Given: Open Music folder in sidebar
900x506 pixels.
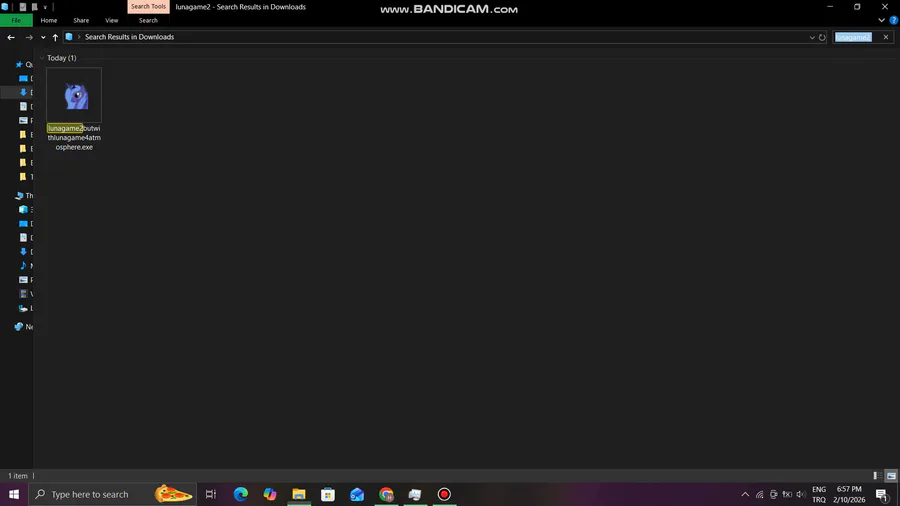Looking at the screenshot, I should click(x=24, y=266).
